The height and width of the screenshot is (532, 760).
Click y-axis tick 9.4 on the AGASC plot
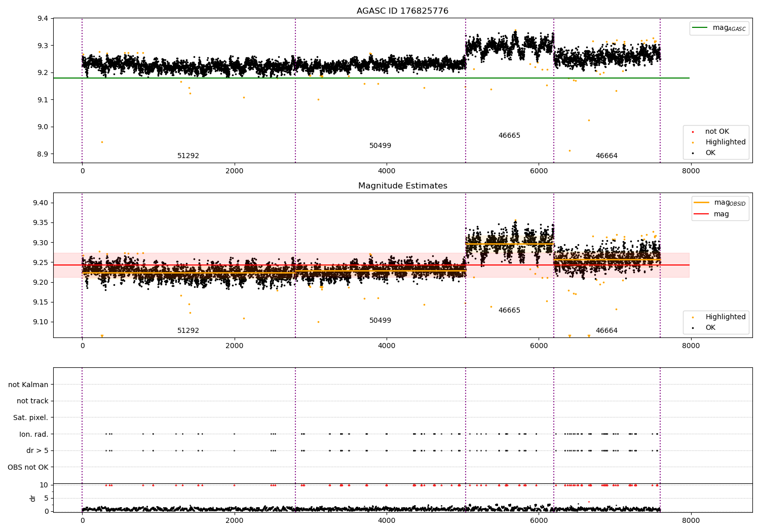coord(43,19)
